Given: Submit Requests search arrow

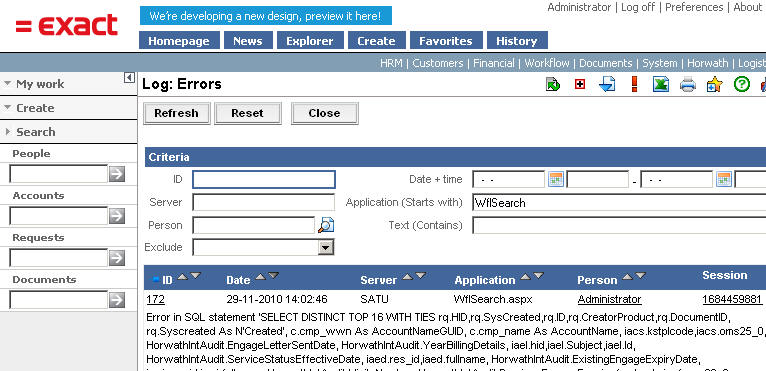Looking at the screenshot, I should click(x=117, y=258).
